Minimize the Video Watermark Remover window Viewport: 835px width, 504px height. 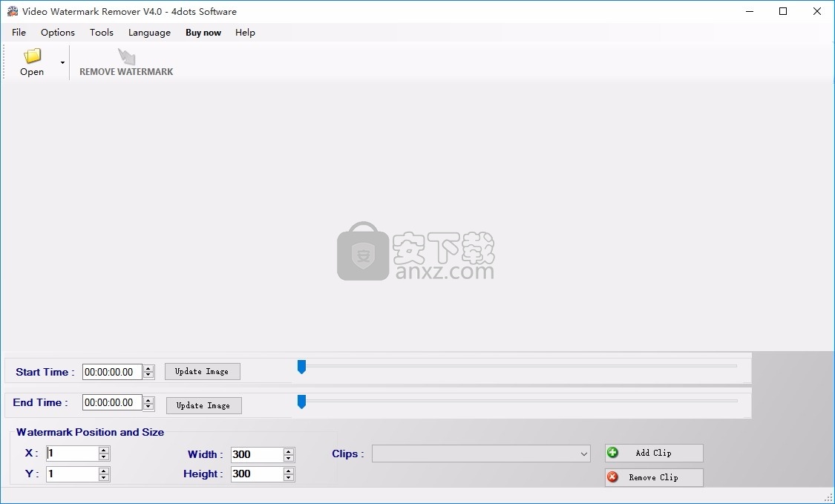click(750, 11)
